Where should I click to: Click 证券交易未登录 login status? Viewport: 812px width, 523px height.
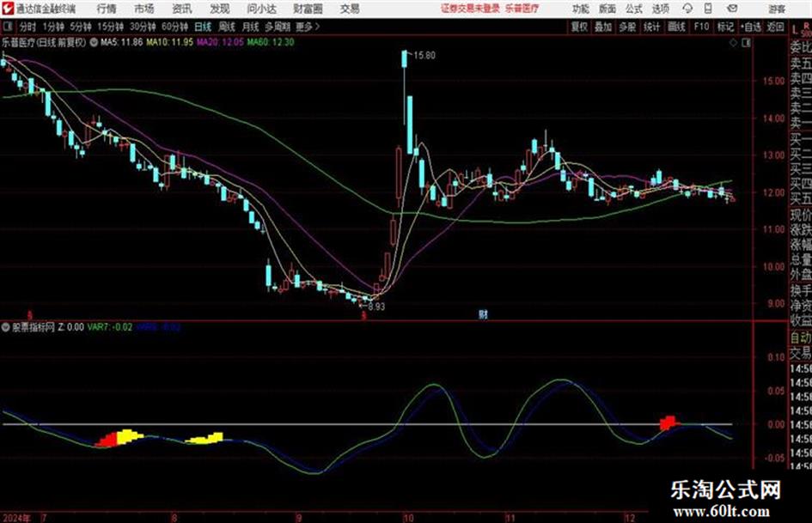pos(470,9)
